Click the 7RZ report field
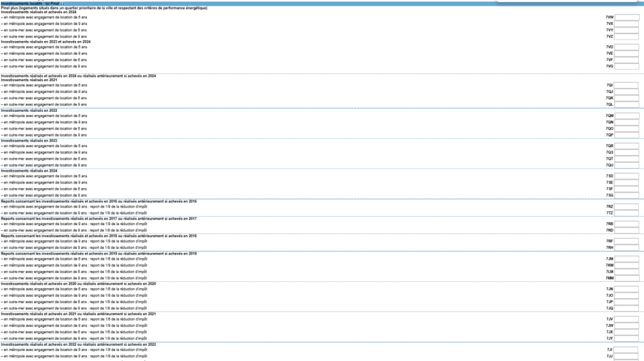 [626, 206]
